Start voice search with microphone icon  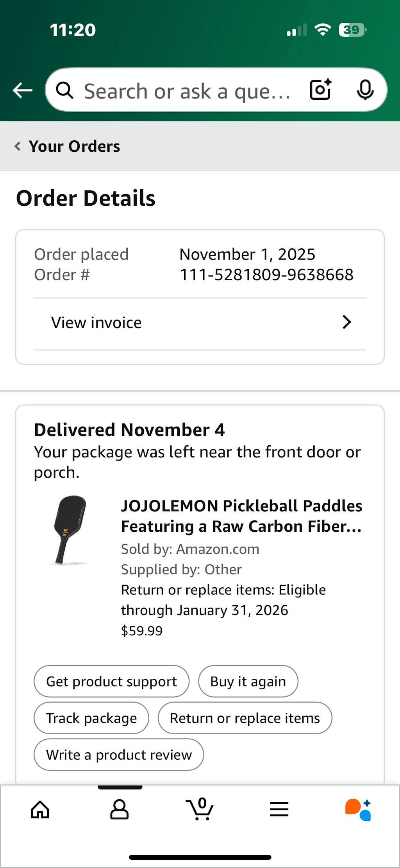(365, 90)
